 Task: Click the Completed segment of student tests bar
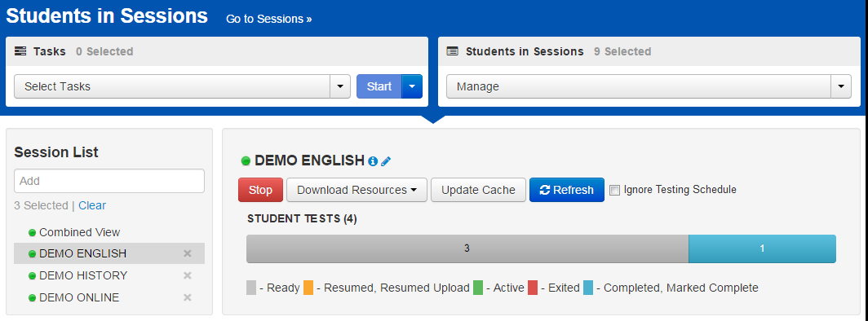click(762, 248)
